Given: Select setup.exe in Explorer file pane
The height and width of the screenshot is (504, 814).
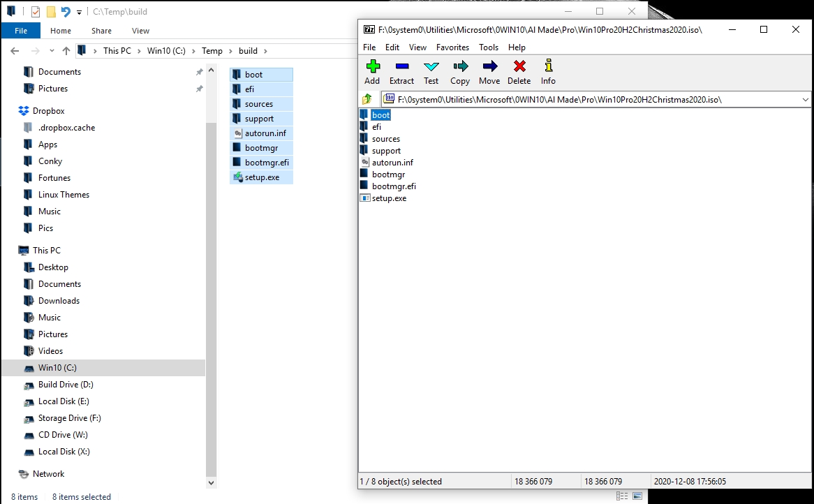Looking at the screenshot, I should (261, 177).
